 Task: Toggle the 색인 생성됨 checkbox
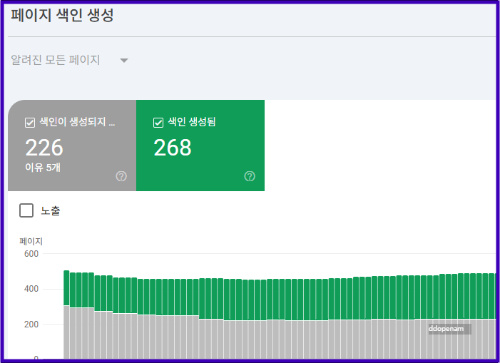pos(158,123)
